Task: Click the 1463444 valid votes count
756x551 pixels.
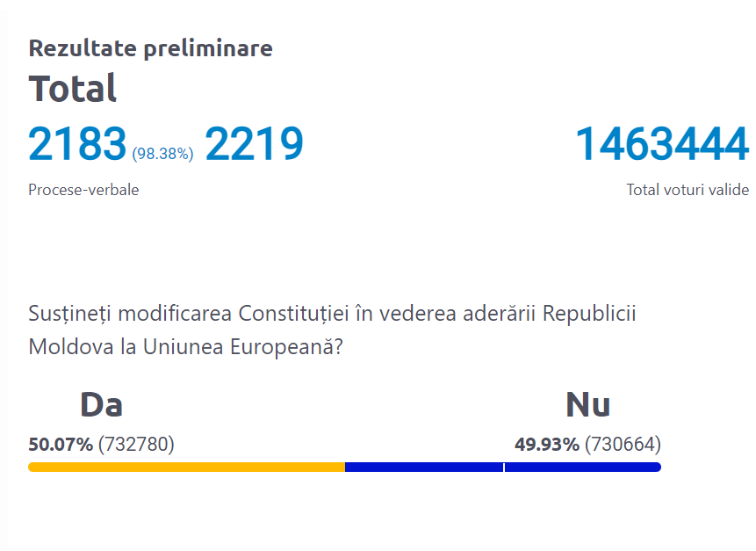Action: (x=661, y=145)
